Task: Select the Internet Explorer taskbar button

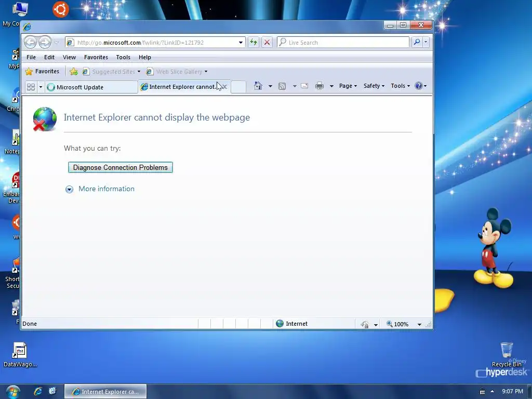Action: point(105,392)
